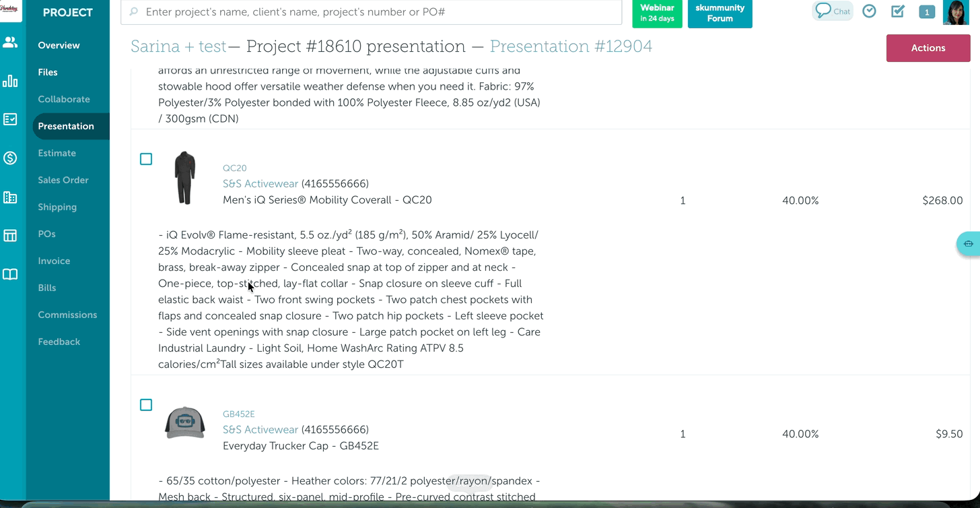Open the notification badge showing 1

coord(927,12)
